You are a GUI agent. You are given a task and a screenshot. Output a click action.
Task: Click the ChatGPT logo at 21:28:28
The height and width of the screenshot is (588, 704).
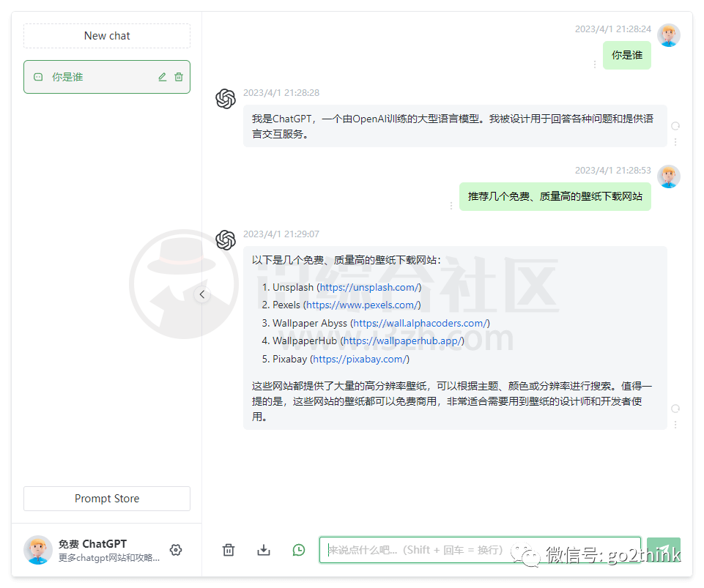(226, 99)
